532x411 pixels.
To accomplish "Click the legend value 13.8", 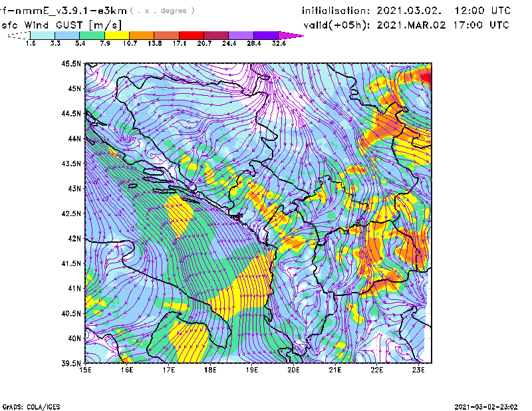I will pos(155,43).
